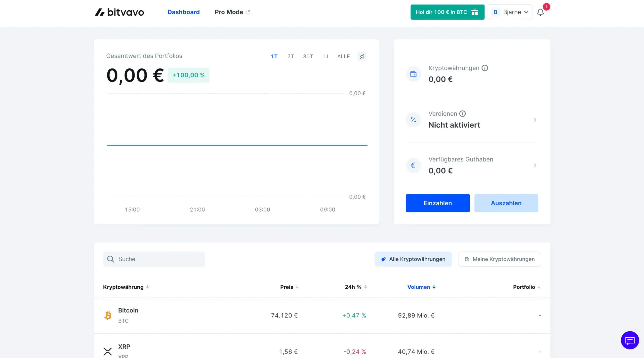Screen dimensions: 644x358
Task: Sort table by Volumen column
Action: (421, 287)
